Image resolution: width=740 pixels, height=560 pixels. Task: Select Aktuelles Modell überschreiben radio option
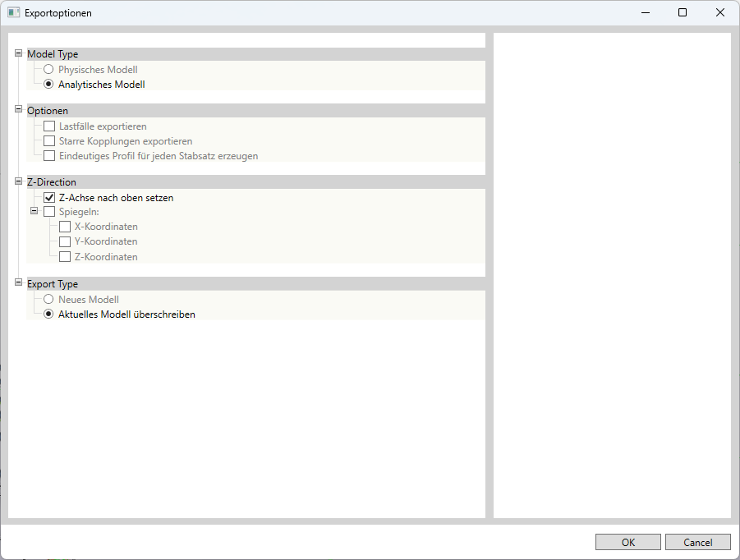pyautogui.click(x=48, y=314)
